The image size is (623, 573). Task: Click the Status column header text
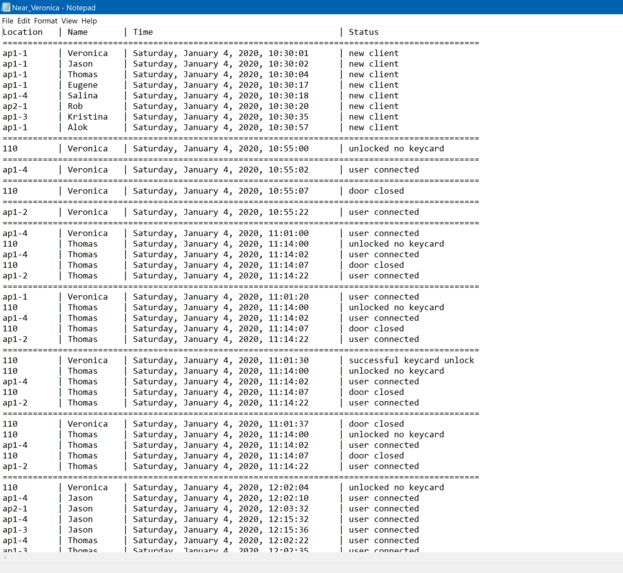(x=364, y=32)
